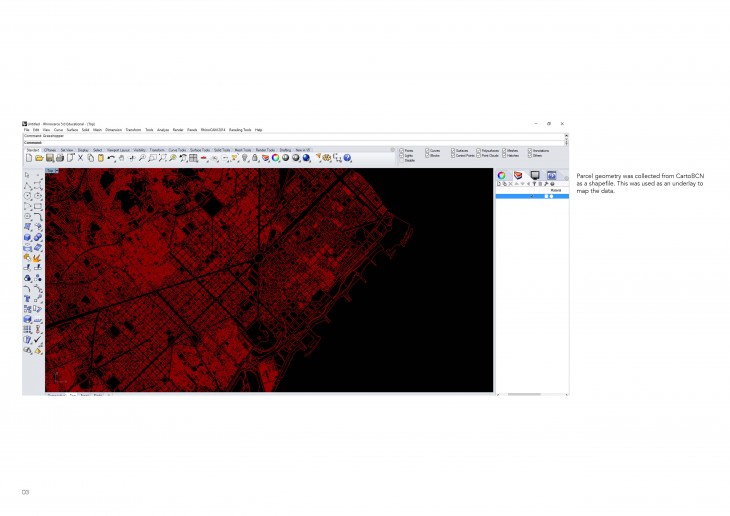
Task: Open the Layers panel icon
Action: click(518, 176)
